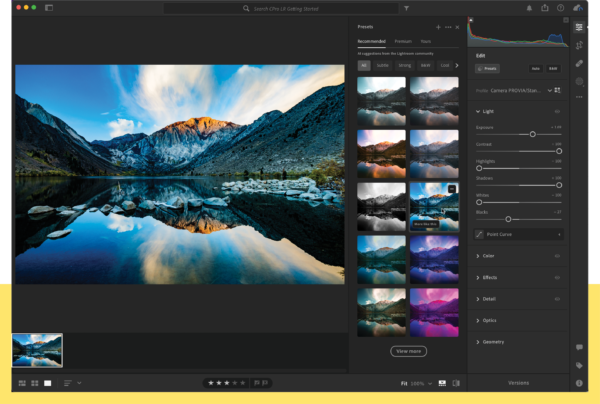
Task: Select the Crop and Rotate tool
Action: pyautogui.click(x=579, y=45)
